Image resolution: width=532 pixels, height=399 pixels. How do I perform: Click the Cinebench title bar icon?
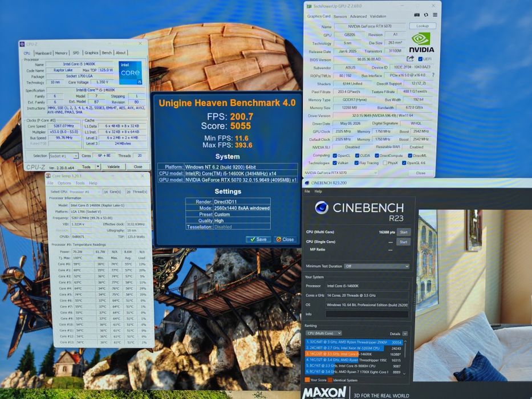[307, 183]
